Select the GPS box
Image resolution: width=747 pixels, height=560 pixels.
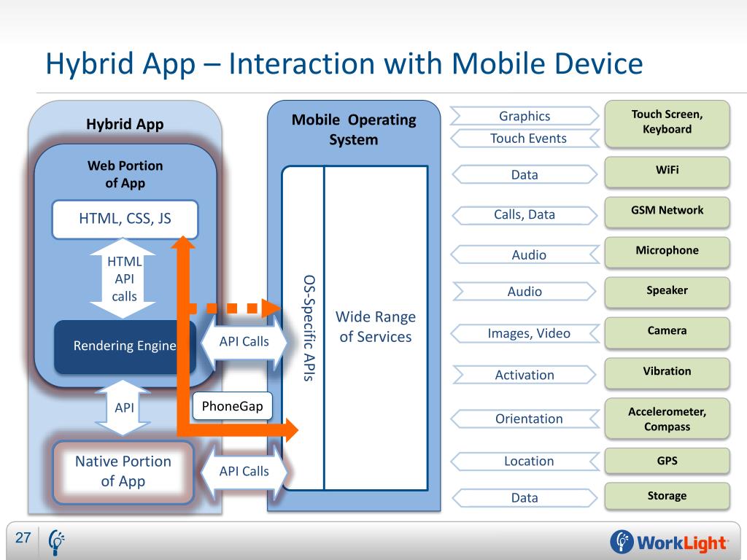667,461
